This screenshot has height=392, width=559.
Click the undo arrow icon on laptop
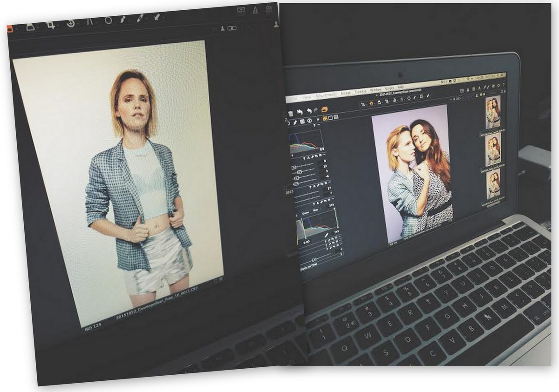coord(308,111)
